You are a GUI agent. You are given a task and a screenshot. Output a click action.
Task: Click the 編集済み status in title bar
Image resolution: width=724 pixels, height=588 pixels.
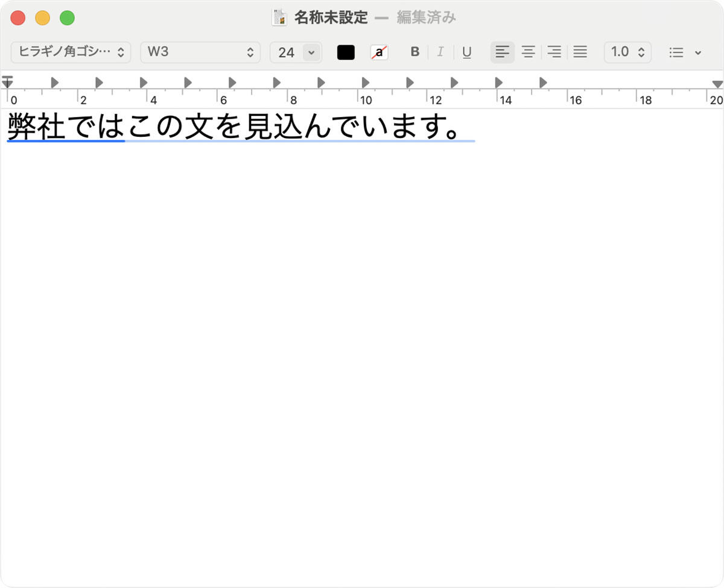point(426,17)
